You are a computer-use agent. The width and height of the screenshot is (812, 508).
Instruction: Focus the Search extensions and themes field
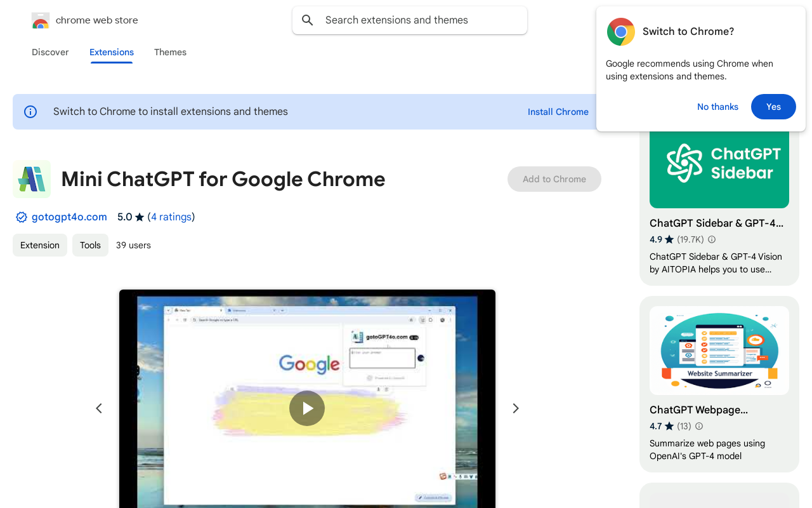pos(419,20)
